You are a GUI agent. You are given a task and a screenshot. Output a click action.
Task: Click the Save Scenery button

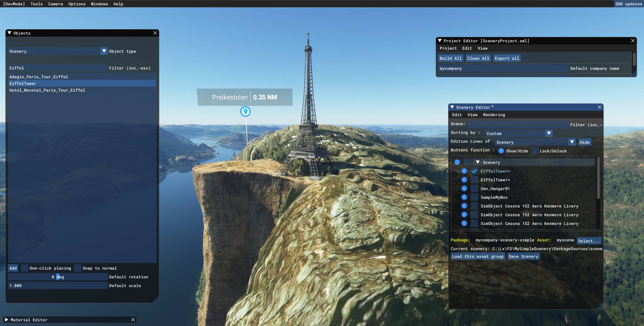pos(523,257)
